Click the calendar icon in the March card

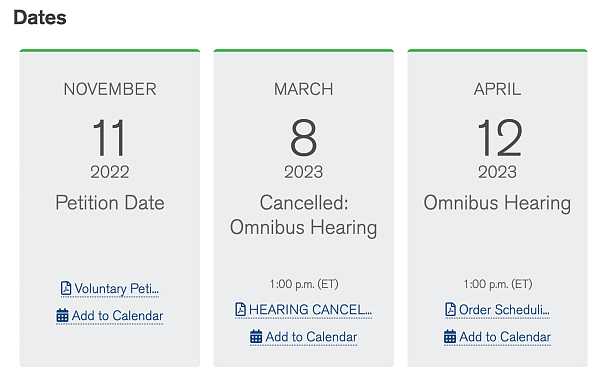256,337
